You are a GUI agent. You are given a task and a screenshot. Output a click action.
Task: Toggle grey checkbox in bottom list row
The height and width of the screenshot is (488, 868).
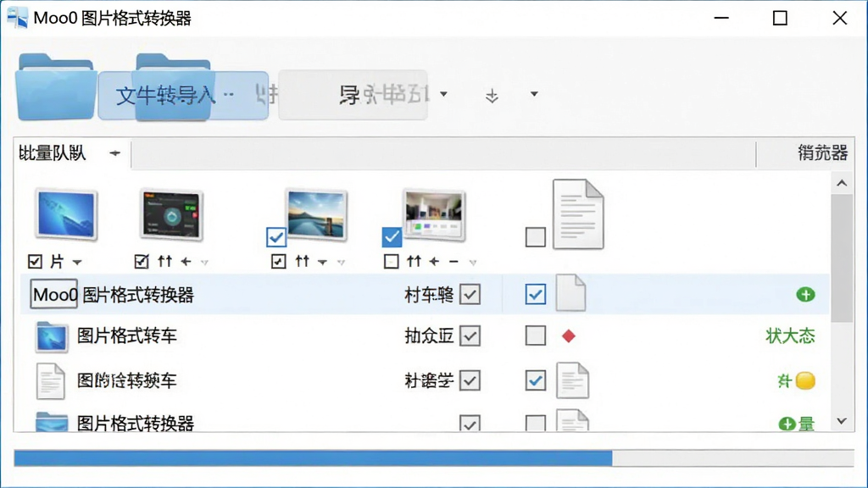point(470,424)
